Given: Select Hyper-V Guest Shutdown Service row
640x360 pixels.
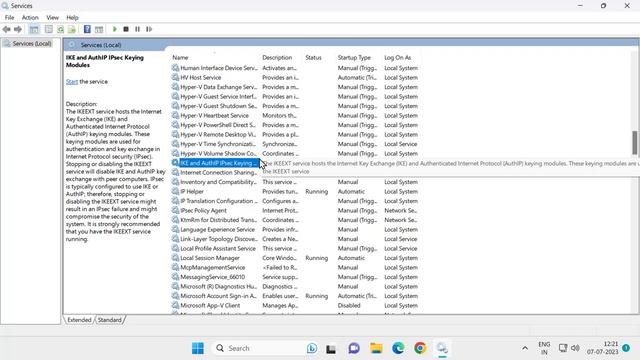Looking at the screenshot, I should point(296,106).
